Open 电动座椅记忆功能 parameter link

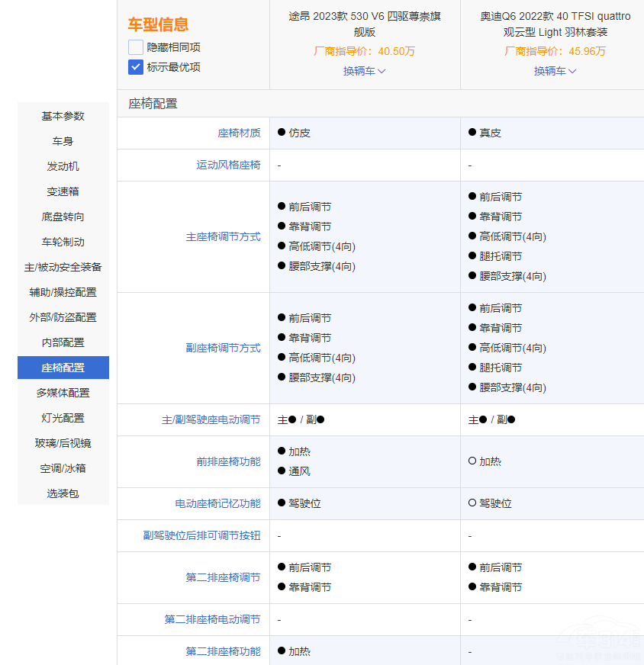[x=217, y=503]
